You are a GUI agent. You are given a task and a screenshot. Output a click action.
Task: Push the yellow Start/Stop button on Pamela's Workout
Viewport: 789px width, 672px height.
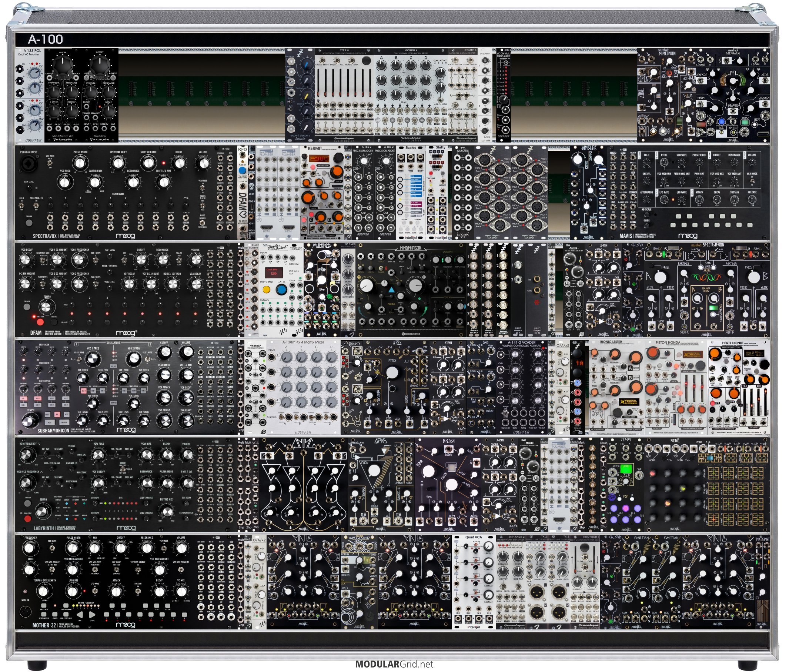(x=267, y=290)
